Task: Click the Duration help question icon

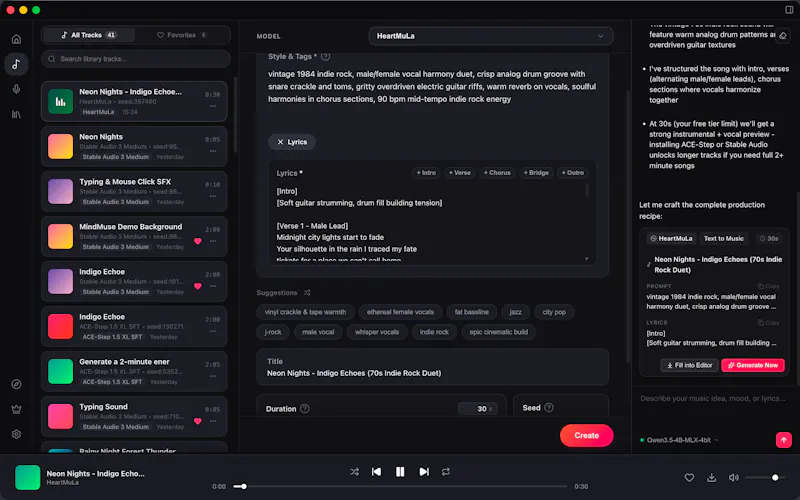Action: click(x=305, y=409)
